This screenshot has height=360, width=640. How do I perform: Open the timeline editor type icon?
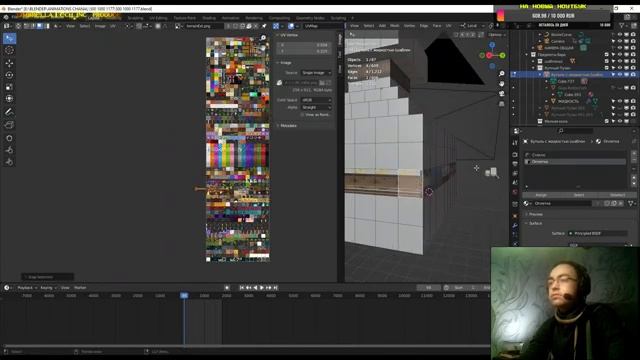(x=7, y=288)
